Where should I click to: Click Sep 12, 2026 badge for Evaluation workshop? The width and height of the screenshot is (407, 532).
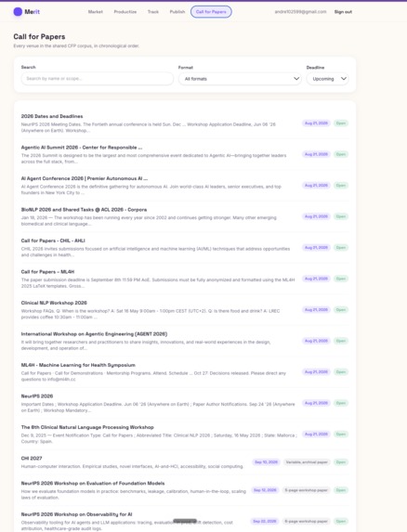click(265, 490)
